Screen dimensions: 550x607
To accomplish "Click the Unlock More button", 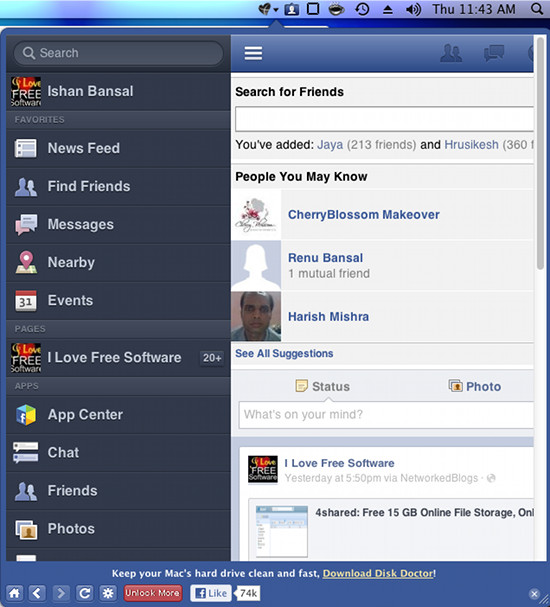I will [x=152, y=593].
